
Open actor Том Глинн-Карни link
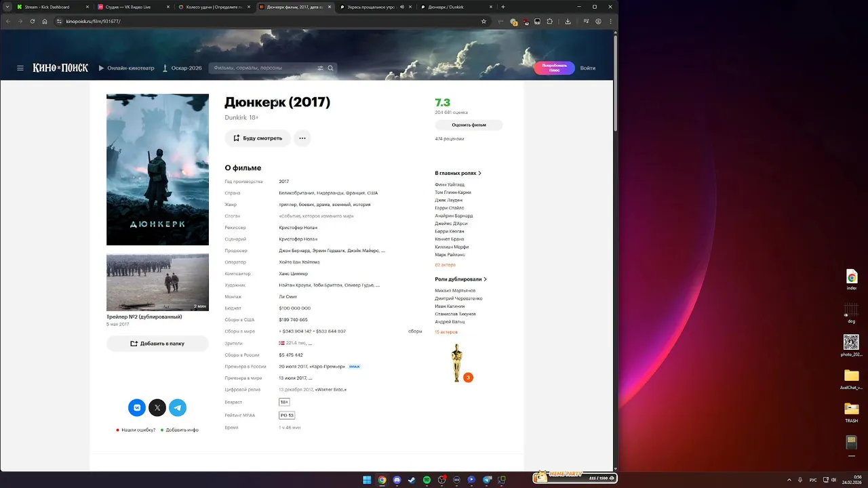click(x=453, y=192)
